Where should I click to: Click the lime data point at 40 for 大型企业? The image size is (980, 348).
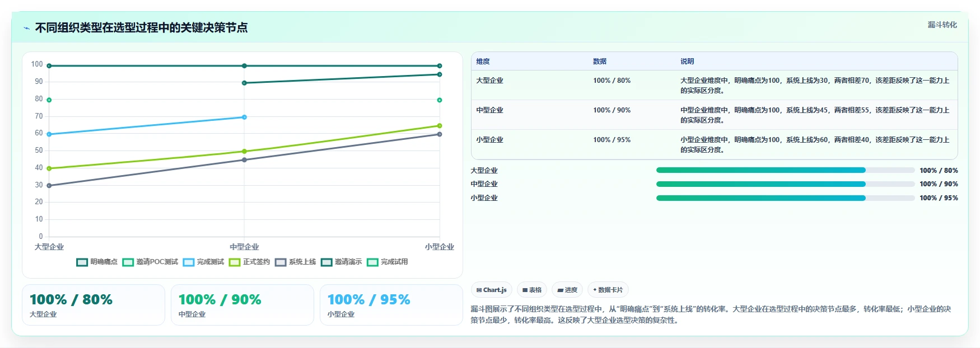click(49, 168)
